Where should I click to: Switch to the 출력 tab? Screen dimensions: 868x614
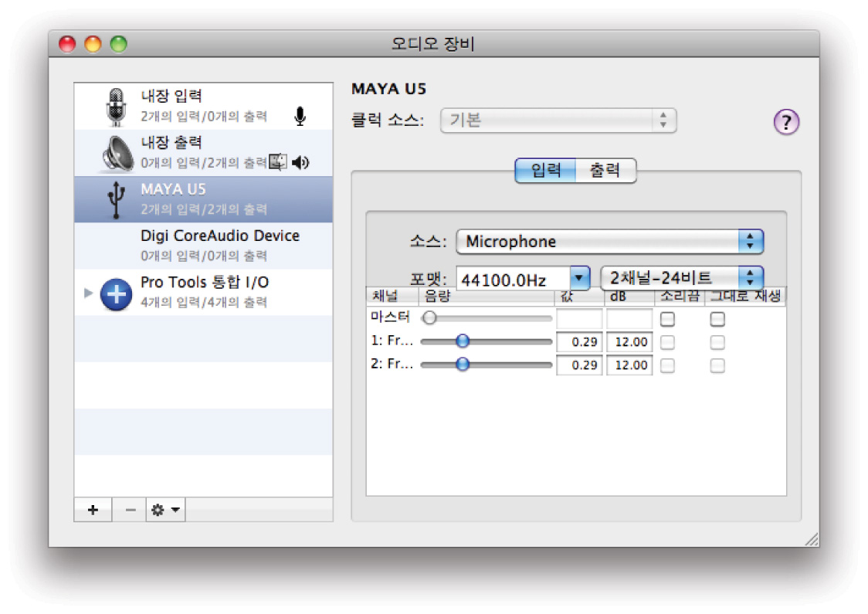605,170
